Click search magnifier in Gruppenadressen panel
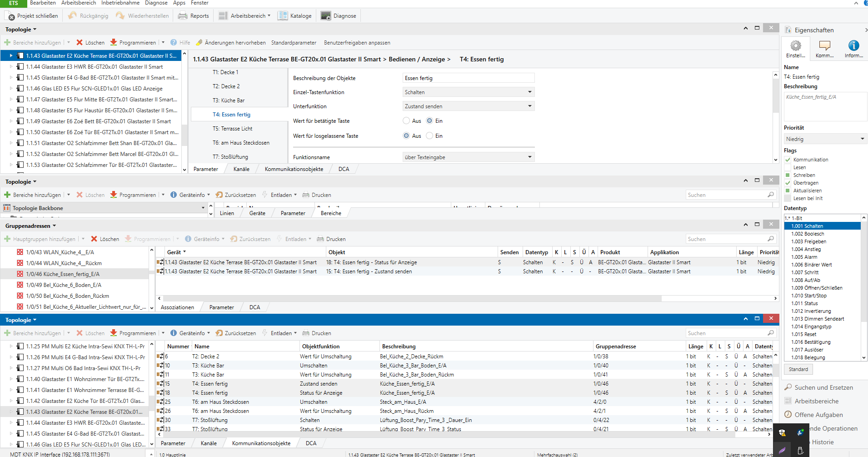 click(x=771, y=239)
